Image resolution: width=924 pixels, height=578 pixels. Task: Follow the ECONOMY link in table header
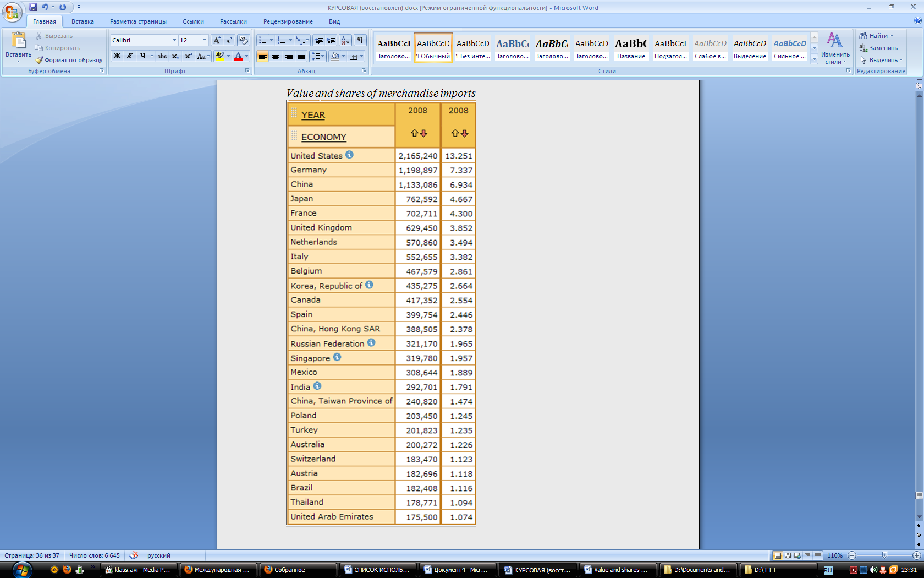[324, 137]
